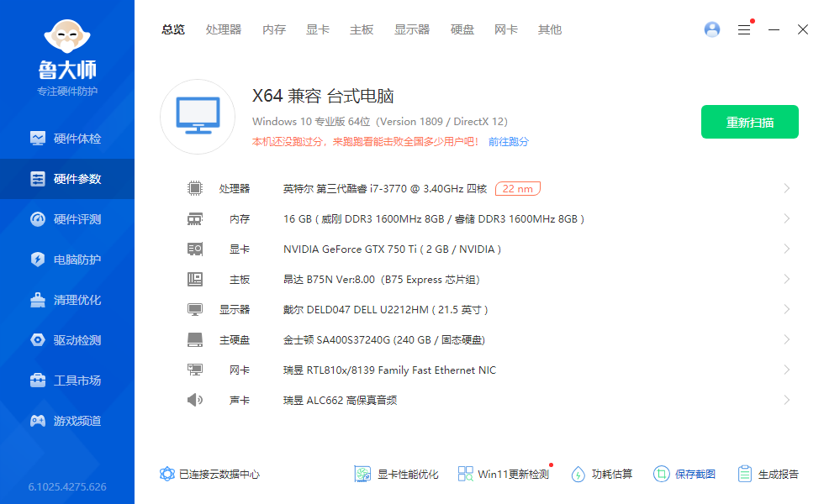
Task: Open Win11更新检测 tool
Action: pyautogui.click(x=504, y=474)
